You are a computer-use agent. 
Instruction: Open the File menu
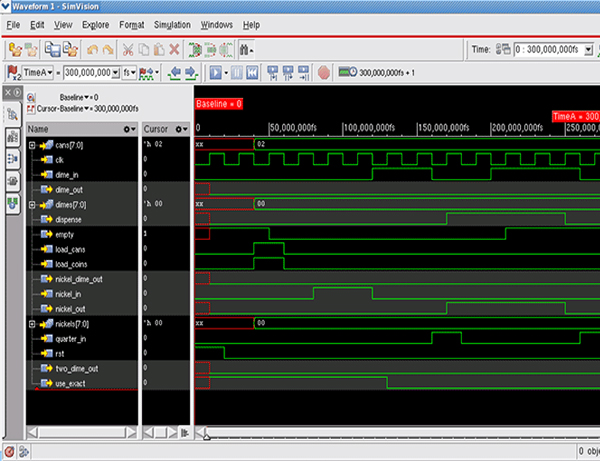[13, 25]
